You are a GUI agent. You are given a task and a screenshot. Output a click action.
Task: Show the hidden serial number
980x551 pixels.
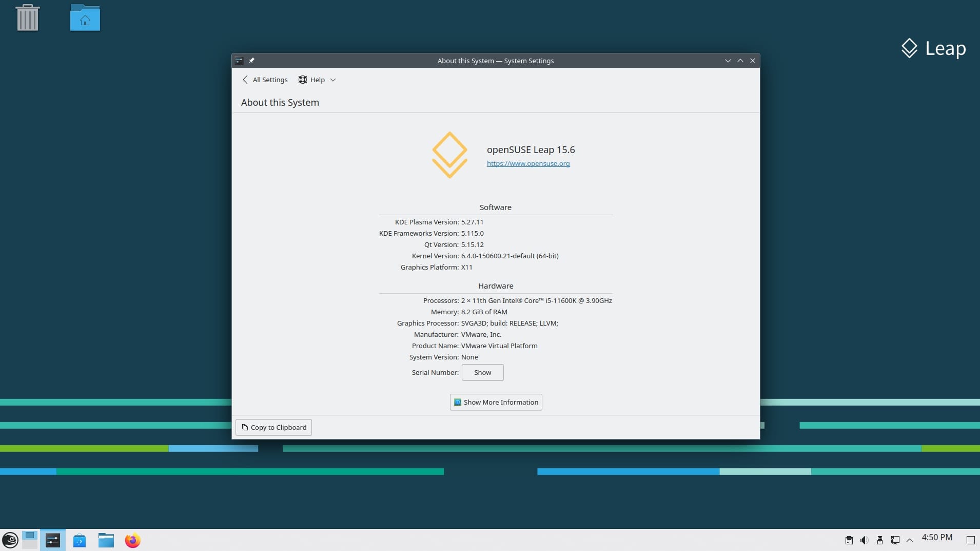[482, 372]
